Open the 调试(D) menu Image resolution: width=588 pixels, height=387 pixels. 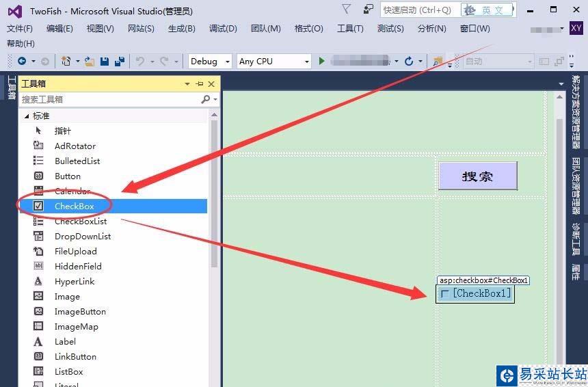pyautogui.click(x=223, y=29)
